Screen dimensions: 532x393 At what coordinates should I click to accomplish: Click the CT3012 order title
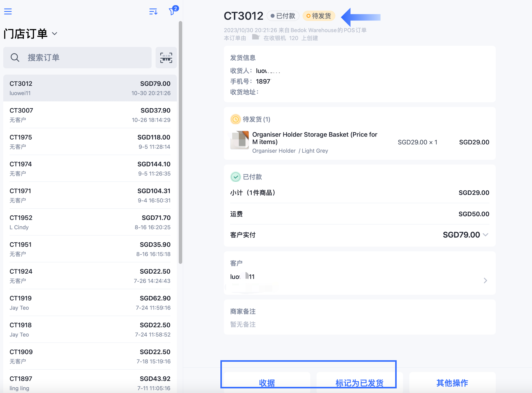243,16
